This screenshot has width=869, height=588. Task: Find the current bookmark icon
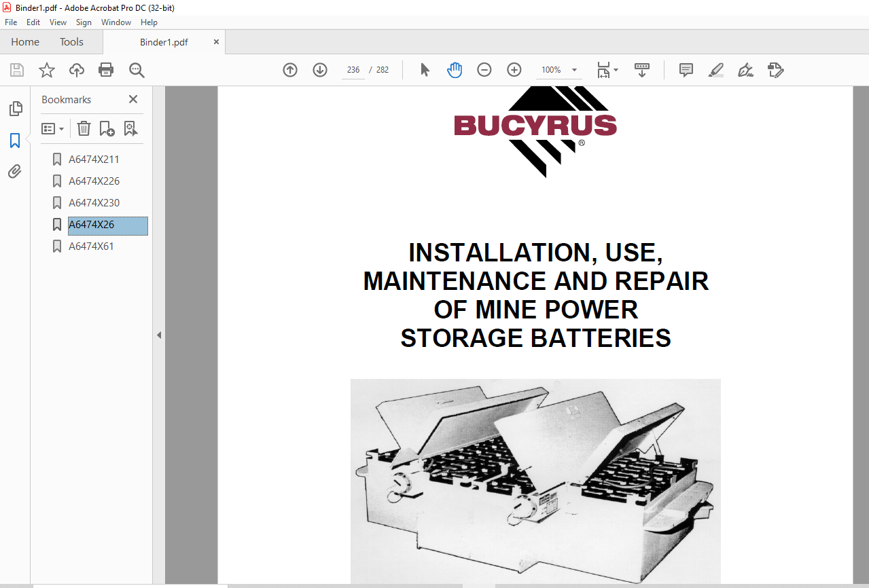click(130, 128)
